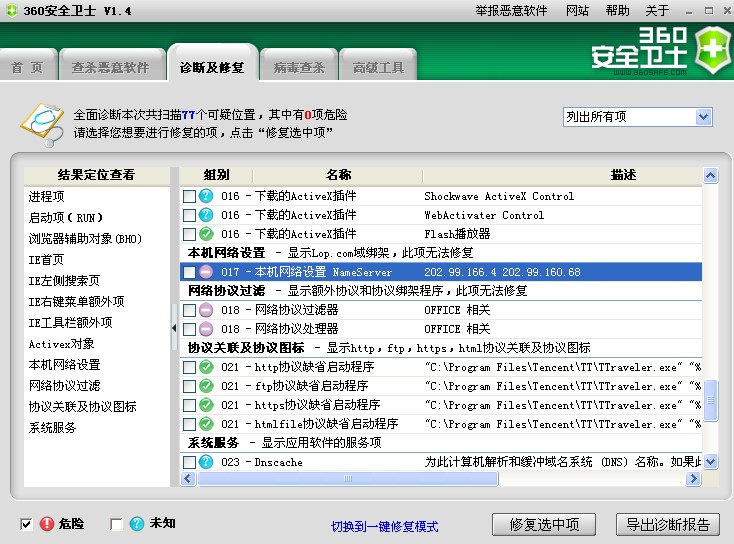The image size is (734, 544).
Task: Click the vertical scrollbar thumb
Action: point(711,400)
